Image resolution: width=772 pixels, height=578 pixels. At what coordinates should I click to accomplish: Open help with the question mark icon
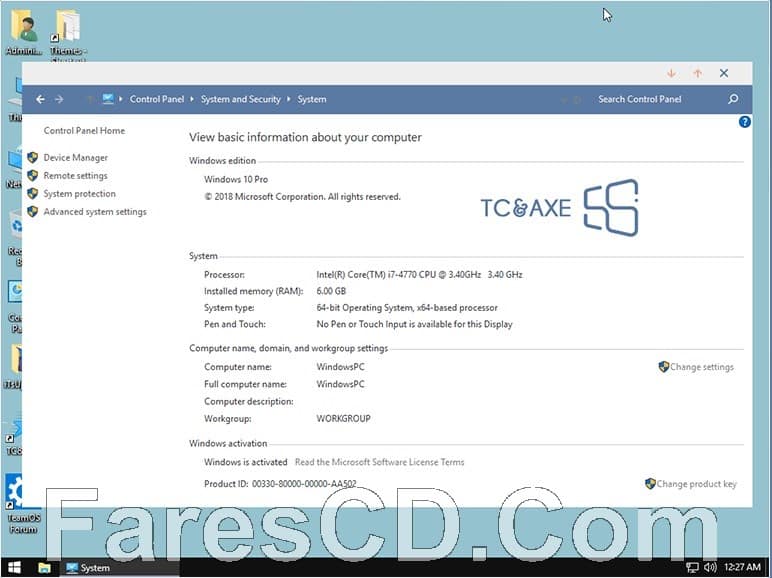pos(744,122)
